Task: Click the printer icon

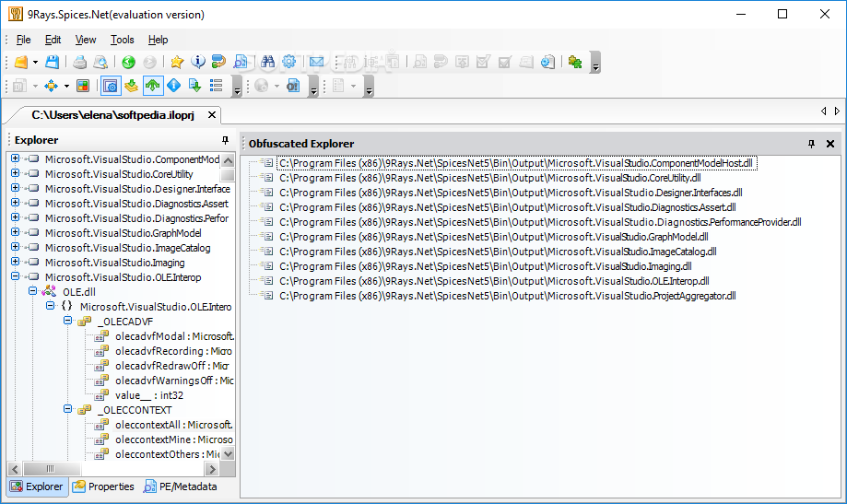Action: point(80,62)
